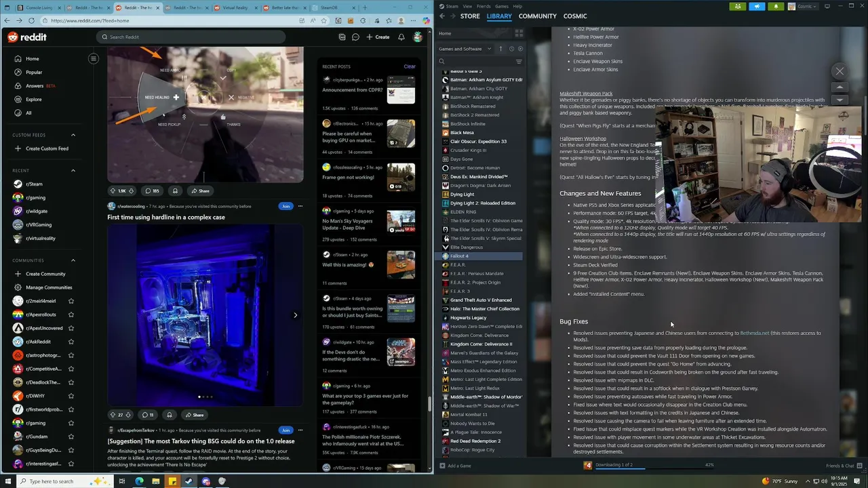The height and width of the screenshot is (488, 868).
Task: Open Edge Copilot icon
Action: (427, 20)
